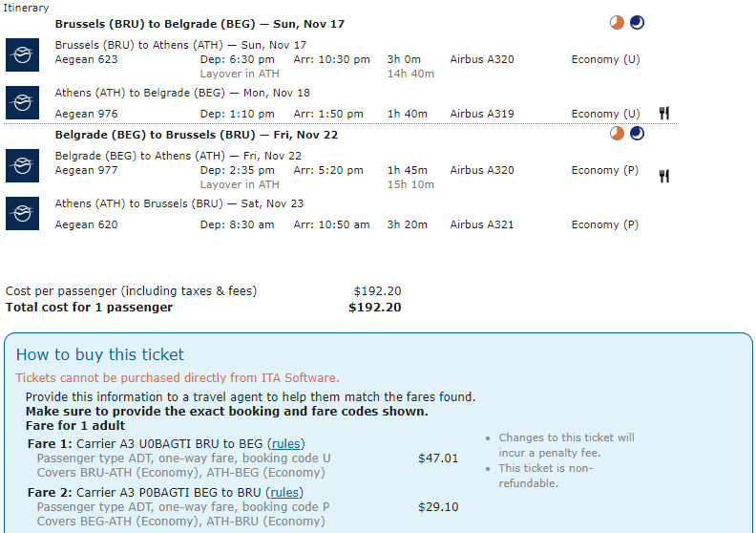Click the orange long layover icon for Nov 22
Image resolution: width=756 pixels, height=533 pixels.
pyautogui.click(x=617, y=134)
